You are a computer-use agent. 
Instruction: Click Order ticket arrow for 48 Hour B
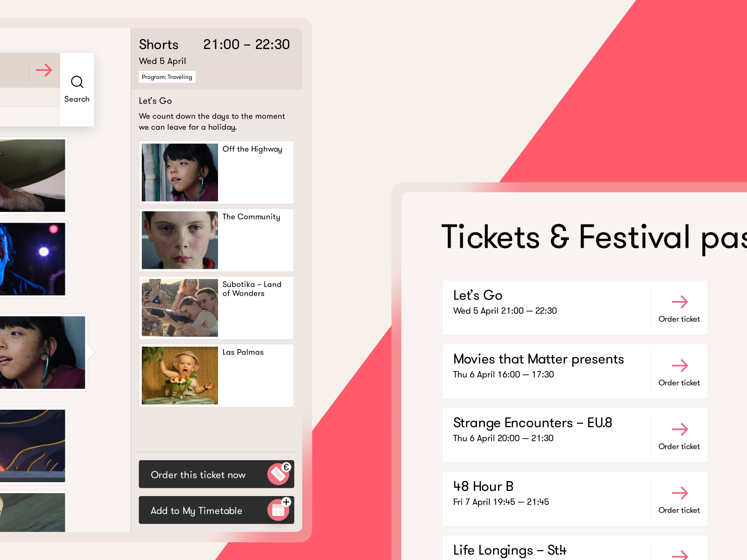point(679,493)
